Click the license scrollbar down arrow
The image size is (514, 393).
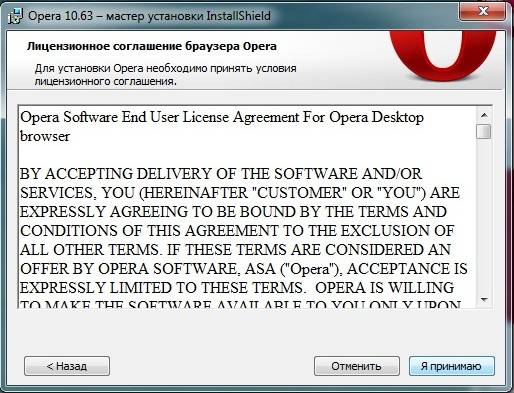click(484, 299)
